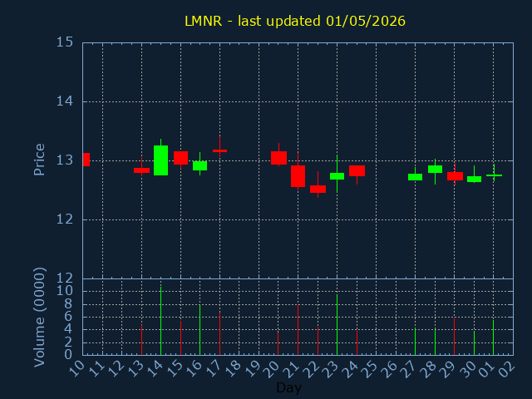Select the red candlestick for day 24
532x399 pixels.
(357, 170)
